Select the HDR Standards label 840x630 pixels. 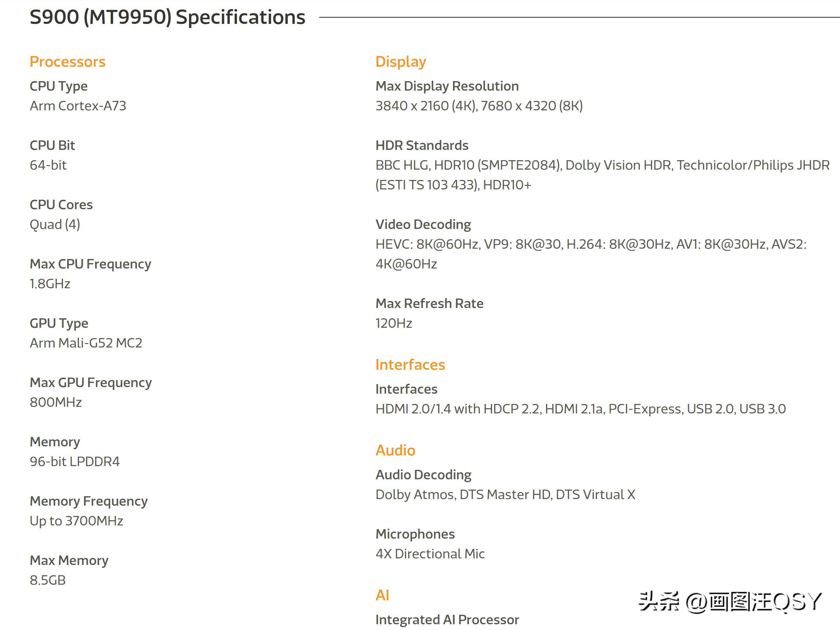point(422,145)
